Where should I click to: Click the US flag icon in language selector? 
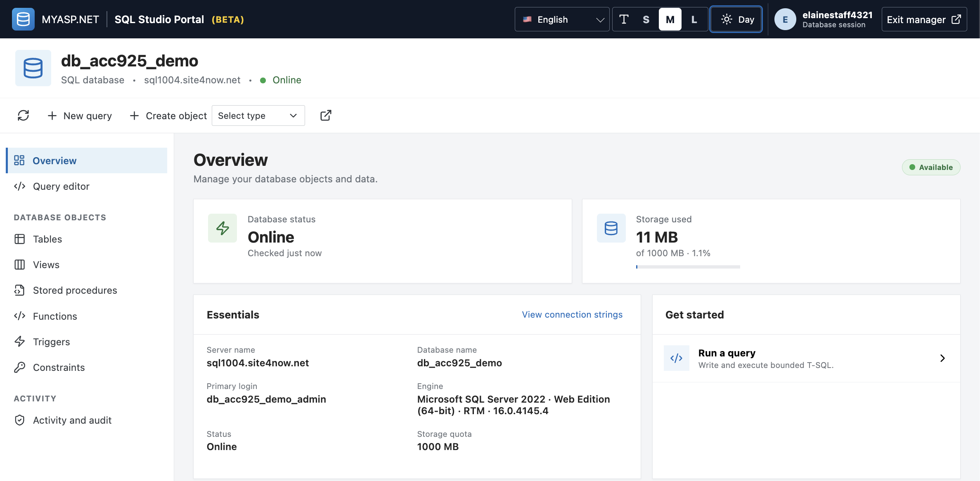coord(527,19)
